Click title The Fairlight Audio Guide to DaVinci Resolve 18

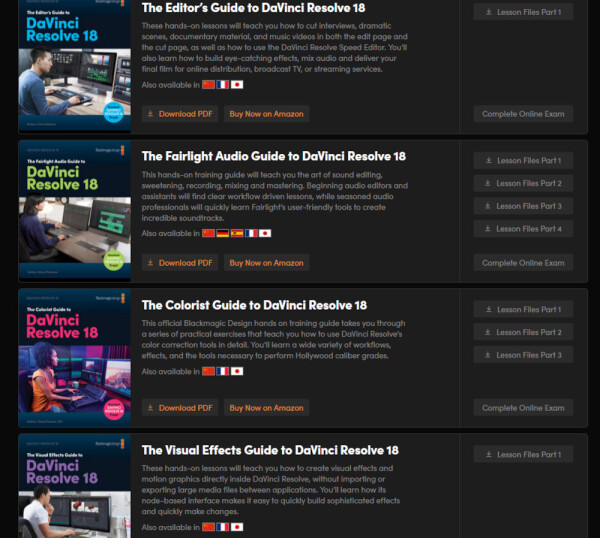[274, 156]
